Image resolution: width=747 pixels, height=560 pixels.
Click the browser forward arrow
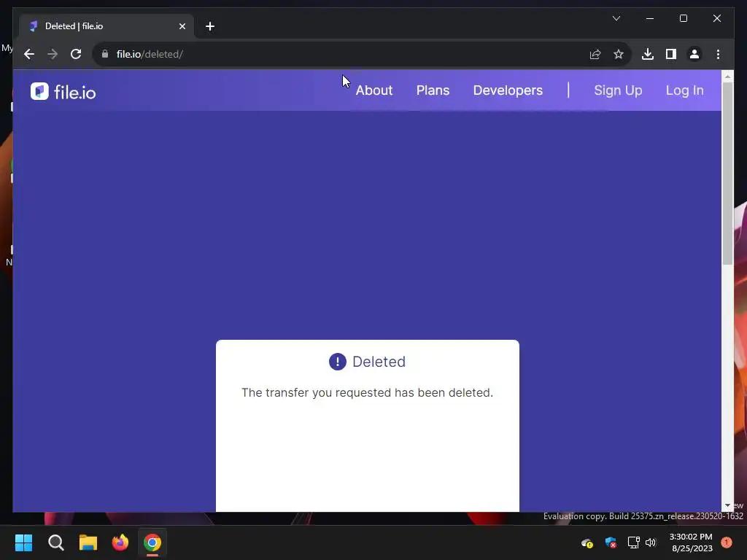[x=53, y=54]
